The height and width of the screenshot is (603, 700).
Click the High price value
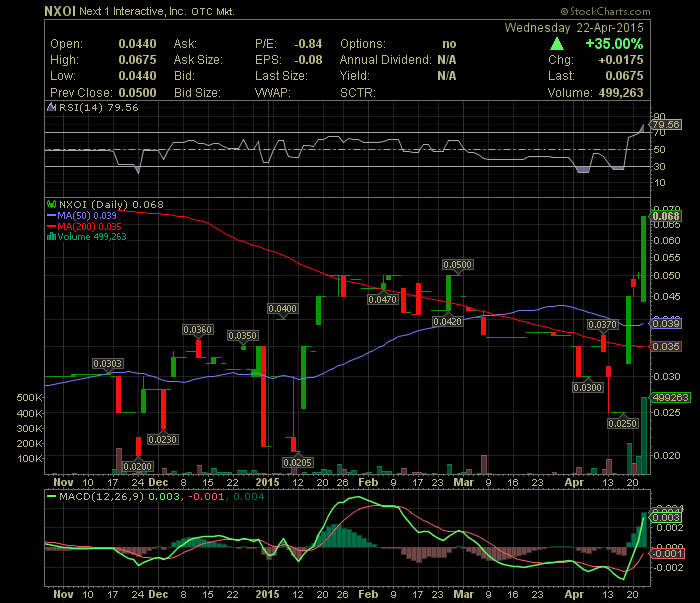click(x=138, y=60)
